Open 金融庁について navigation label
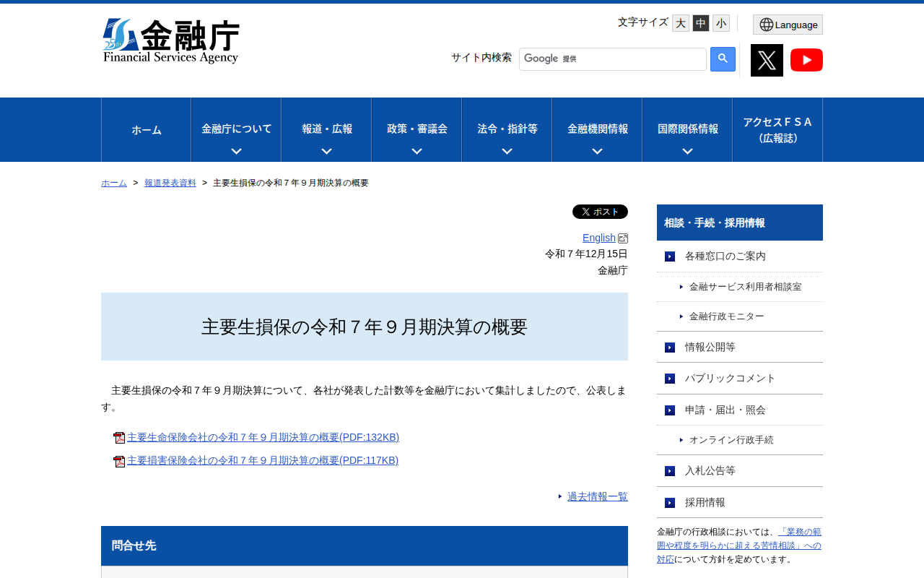This screenshot has width=924, height=578. click(x=236, y=129)
